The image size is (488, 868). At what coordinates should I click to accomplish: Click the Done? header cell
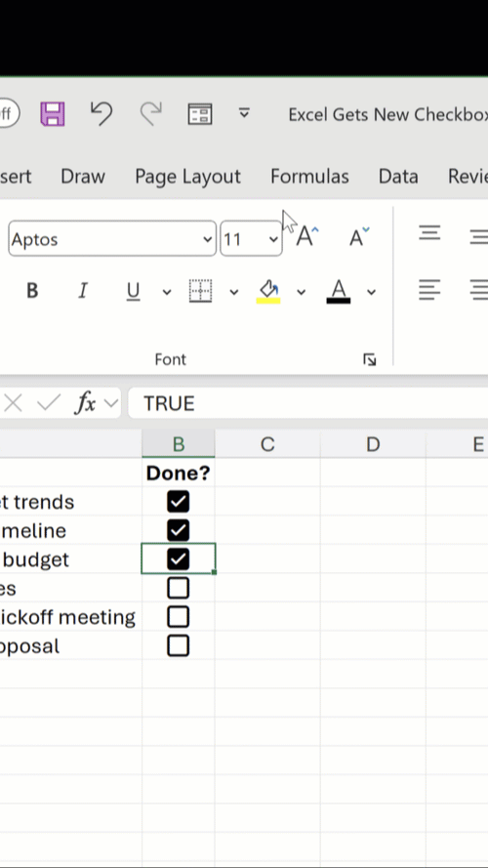coord(179,473)
